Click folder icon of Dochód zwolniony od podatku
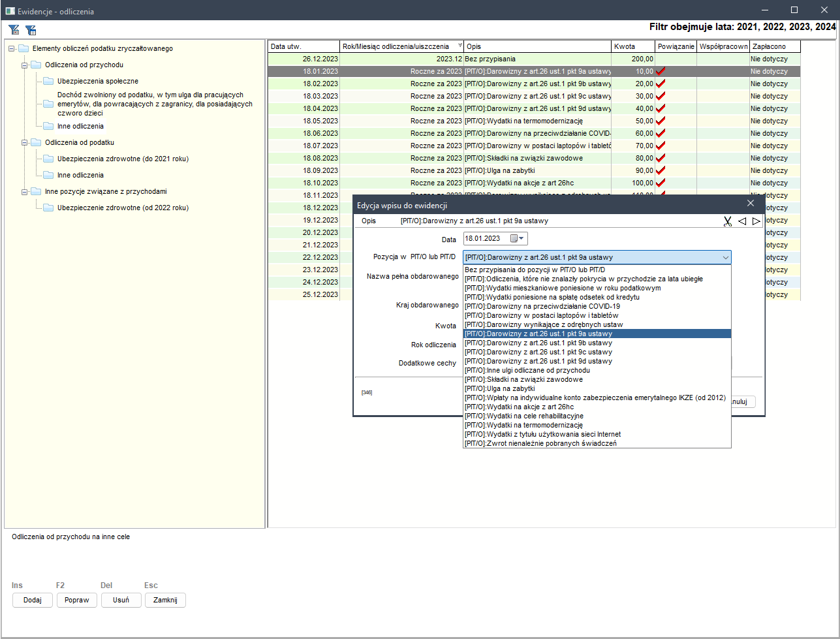This screenshot has width=840, height=639. [x=48, y=104]
